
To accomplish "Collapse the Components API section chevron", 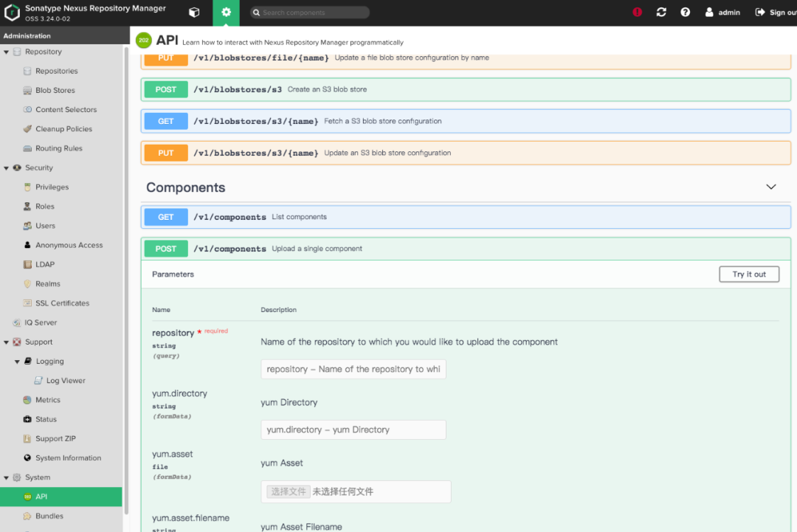I will coord(771,187).
